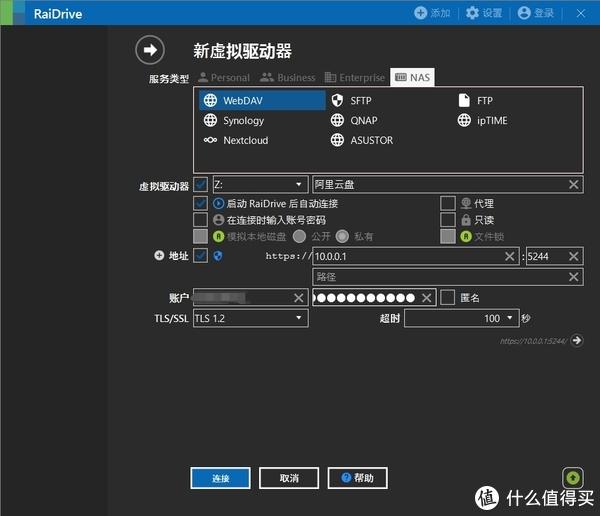Switch to the Personal service tab

(224, 78)
